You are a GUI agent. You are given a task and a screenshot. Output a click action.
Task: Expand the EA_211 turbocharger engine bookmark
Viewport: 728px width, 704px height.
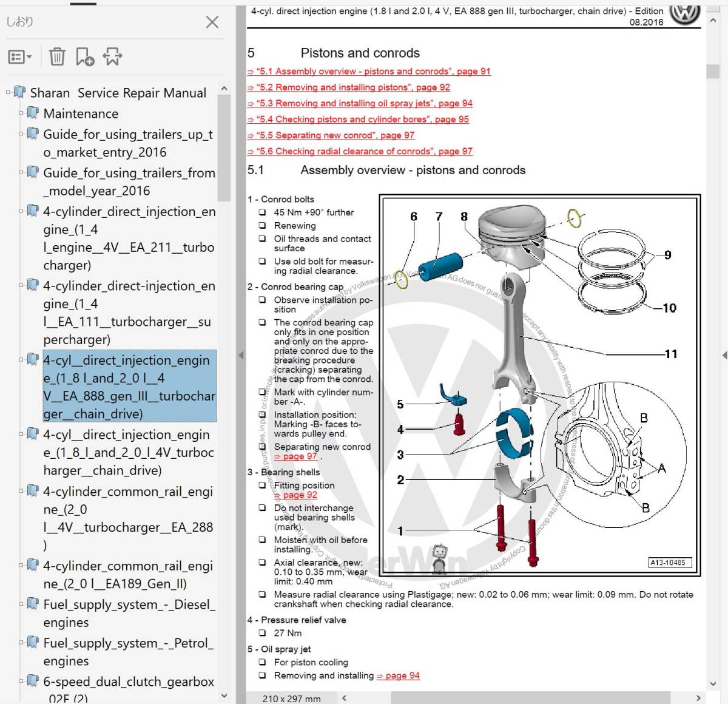[21, 211]
